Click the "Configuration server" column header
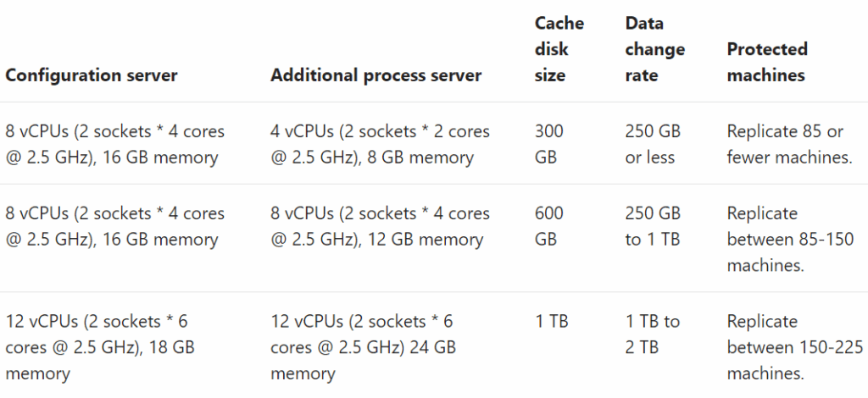Screen dimensions: 868x398 click(x=92, y=75)
